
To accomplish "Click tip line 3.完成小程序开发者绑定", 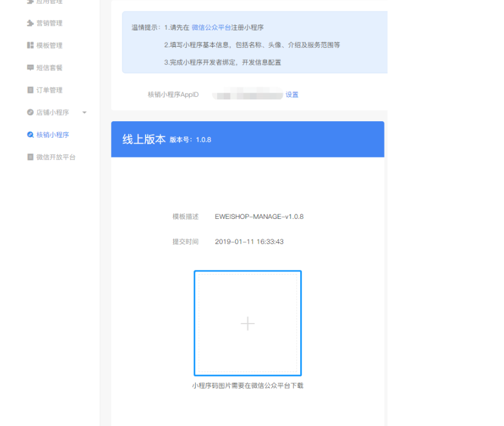I will point(223,62).
